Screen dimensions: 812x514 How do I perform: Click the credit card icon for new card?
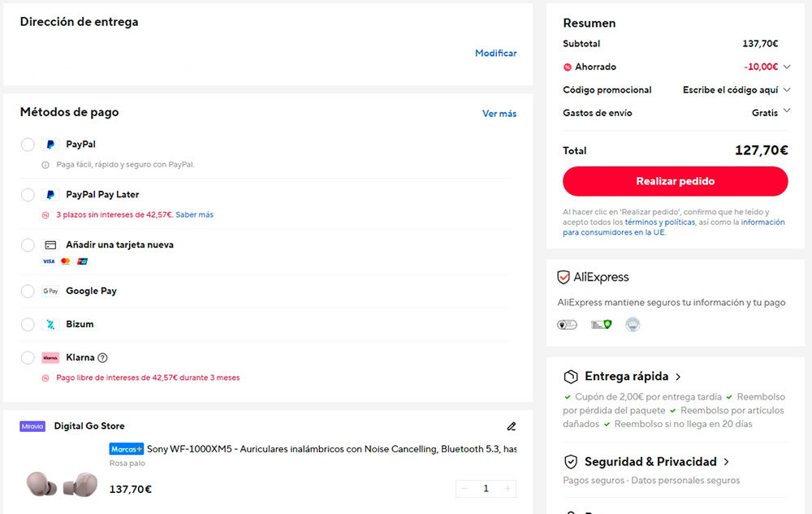(x=50, y=245)
